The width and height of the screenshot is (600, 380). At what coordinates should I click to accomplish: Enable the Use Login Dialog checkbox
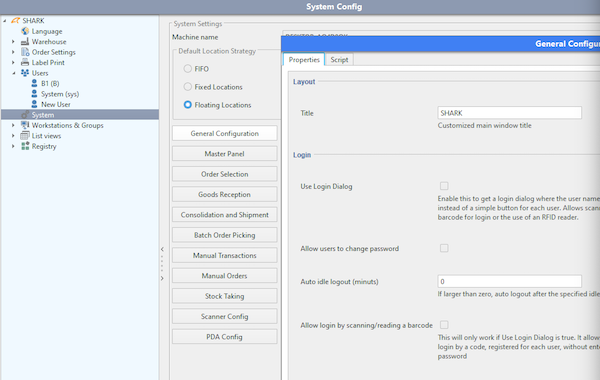click(444, 186)
